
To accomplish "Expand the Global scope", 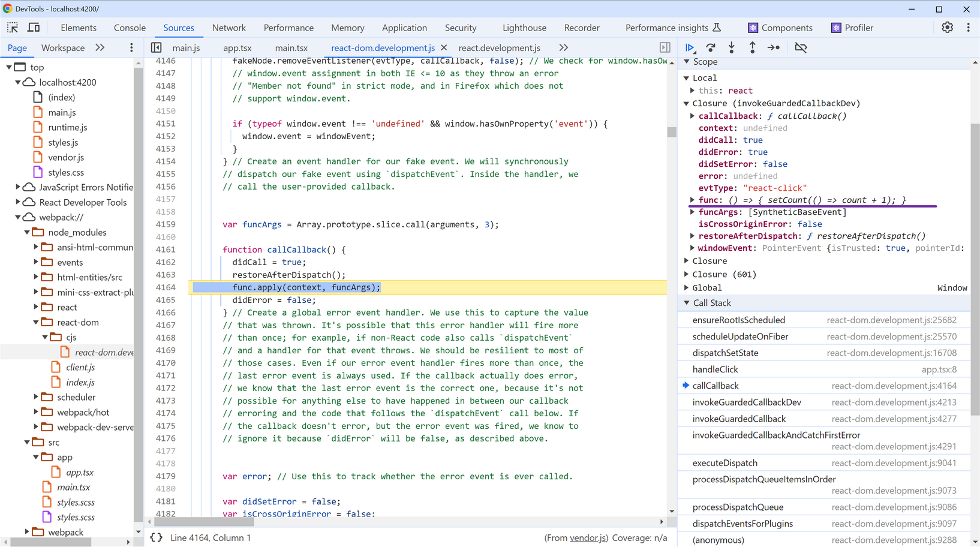I will (x=687, y=288).
